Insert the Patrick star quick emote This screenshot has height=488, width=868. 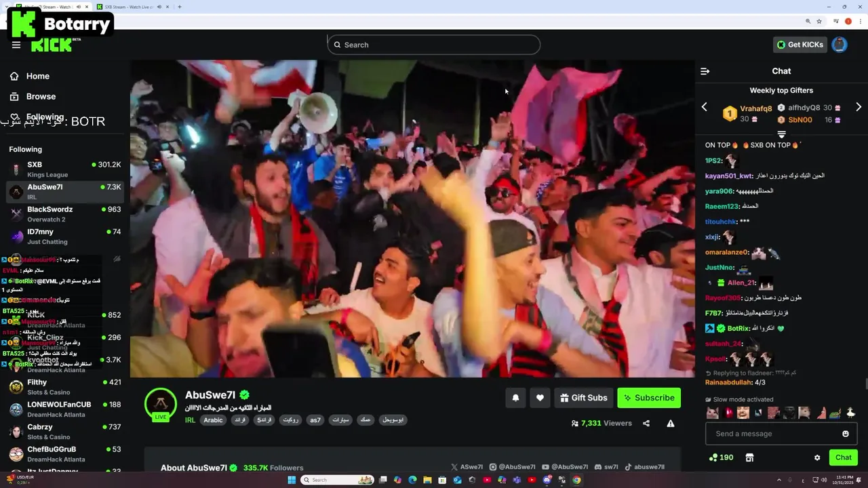coord(821,412)
